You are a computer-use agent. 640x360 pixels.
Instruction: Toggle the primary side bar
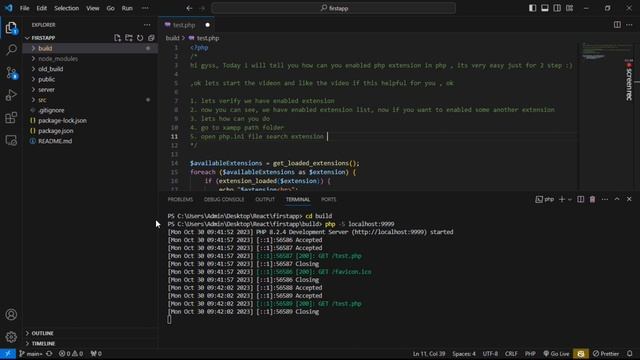pos(533,8)
